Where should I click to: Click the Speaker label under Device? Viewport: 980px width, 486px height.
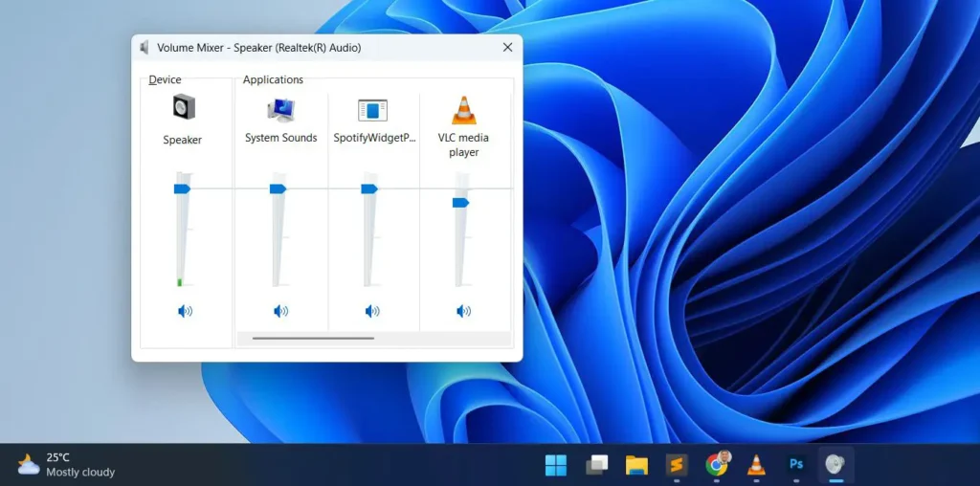[x=183, y=140]
